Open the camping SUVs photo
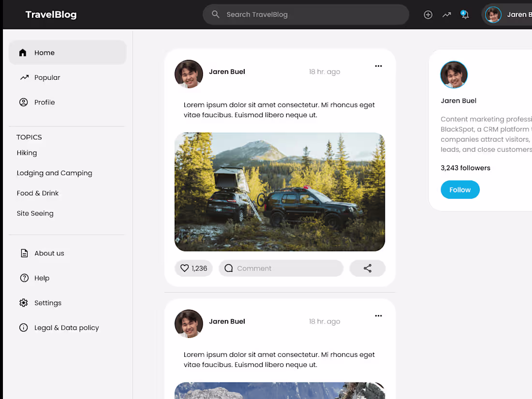The height and width of the screenshot is (399, 532). [x=280, y=192]
